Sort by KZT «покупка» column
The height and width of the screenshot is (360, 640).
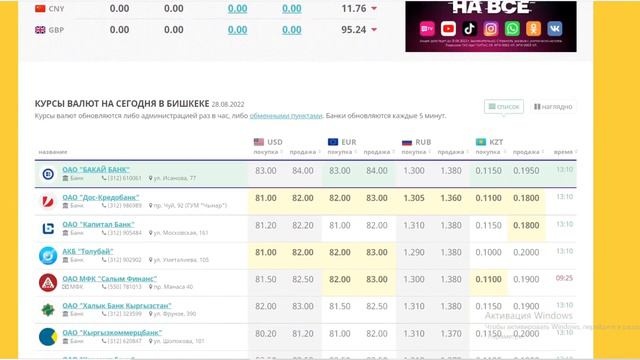(490, 152)
